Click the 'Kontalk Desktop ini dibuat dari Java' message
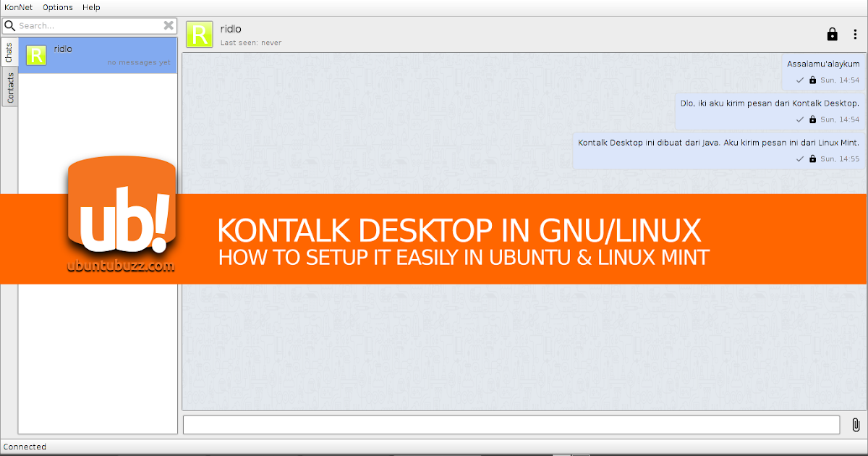868x456 pixels. coord(718,150)
